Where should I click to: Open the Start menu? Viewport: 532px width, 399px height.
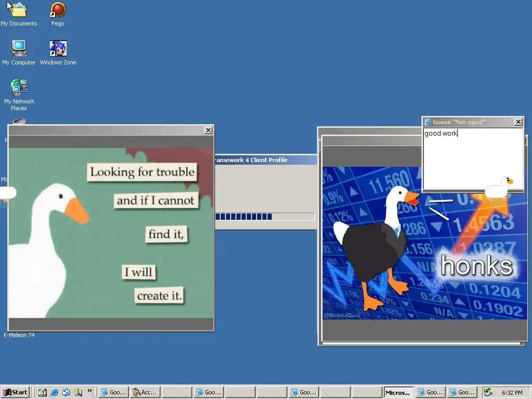(x=16, y=392)
